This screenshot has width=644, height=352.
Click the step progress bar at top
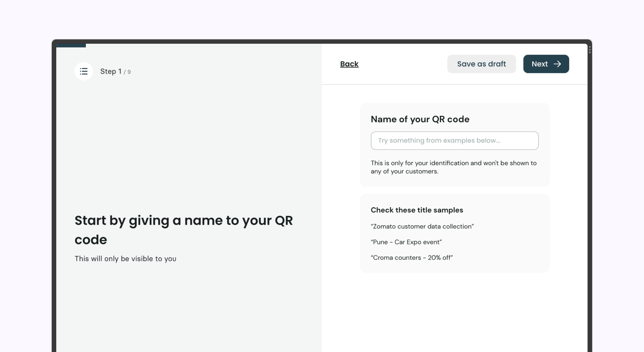click(x=71, y=45)
